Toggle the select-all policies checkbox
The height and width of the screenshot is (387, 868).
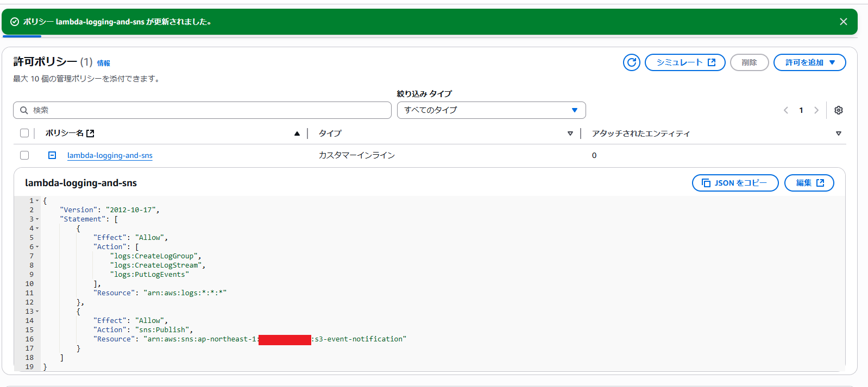point(24,133)
